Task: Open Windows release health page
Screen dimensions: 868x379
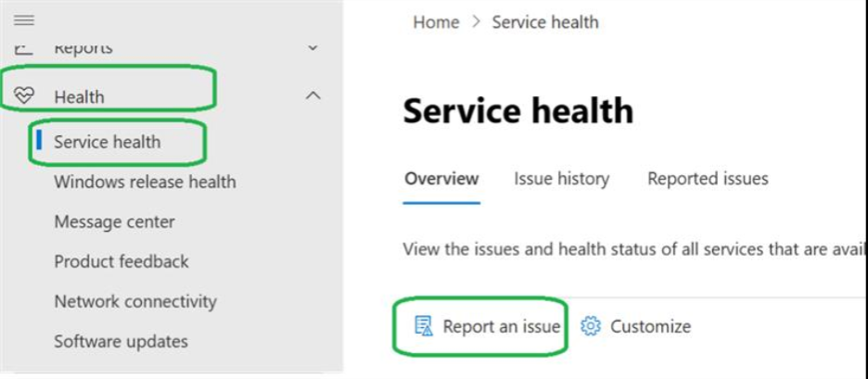Action: [145, 182]
